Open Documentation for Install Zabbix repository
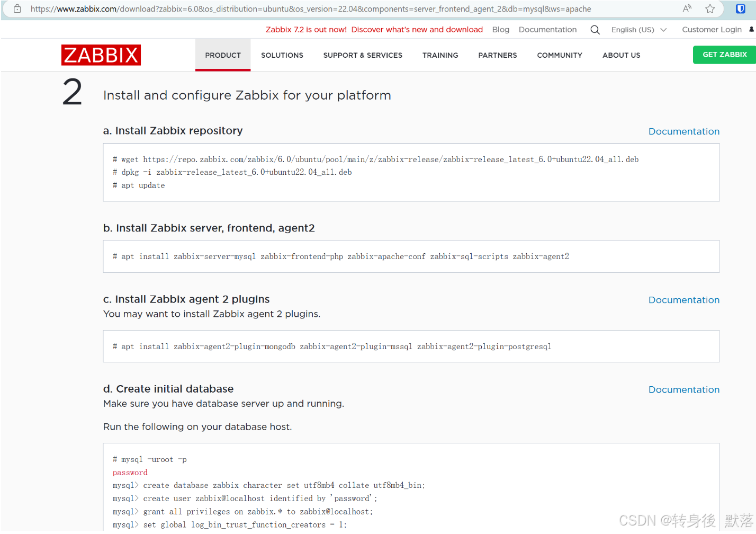The height and width of the screenshot is (534, 756). (684, 131)
